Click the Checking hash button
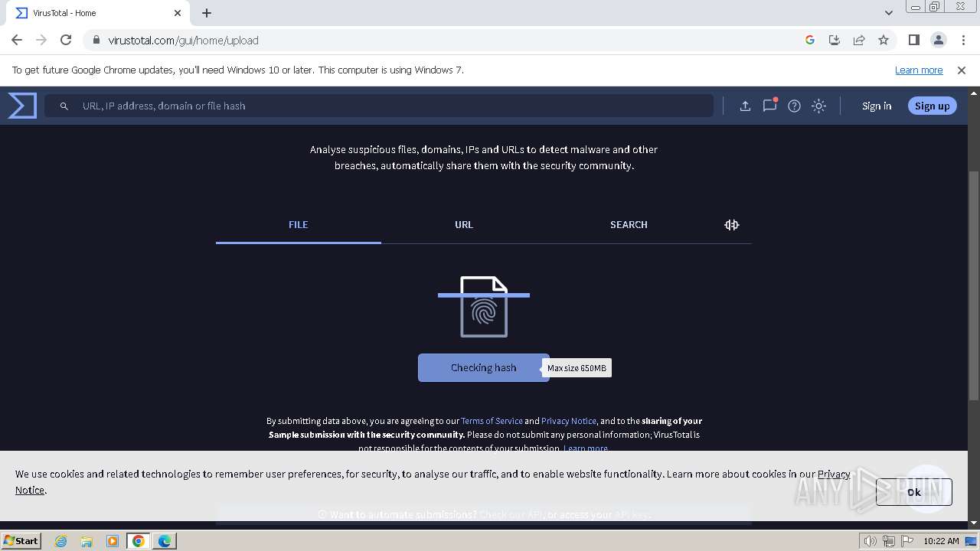The width and height of the screenshot is (980, 551). (483, 368)
